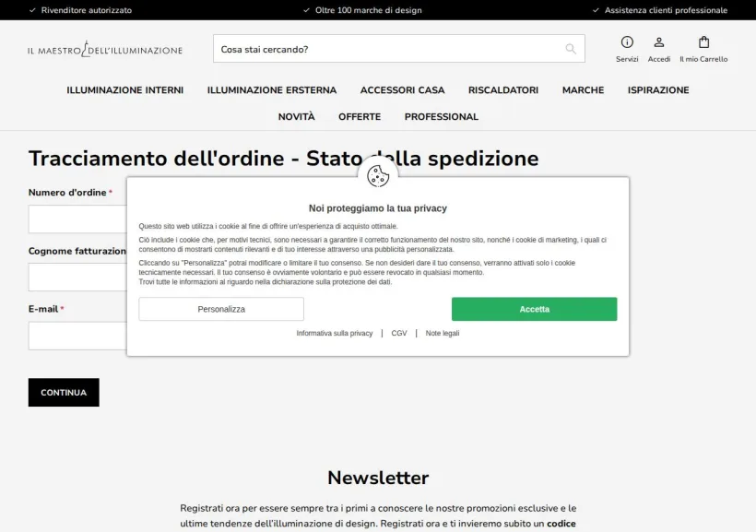Image resolution: width=756 pixels, height=532 pixels.
Task: Go to Il Maestro dell'Illuminazione logo homepage
Action: (104, 49)
